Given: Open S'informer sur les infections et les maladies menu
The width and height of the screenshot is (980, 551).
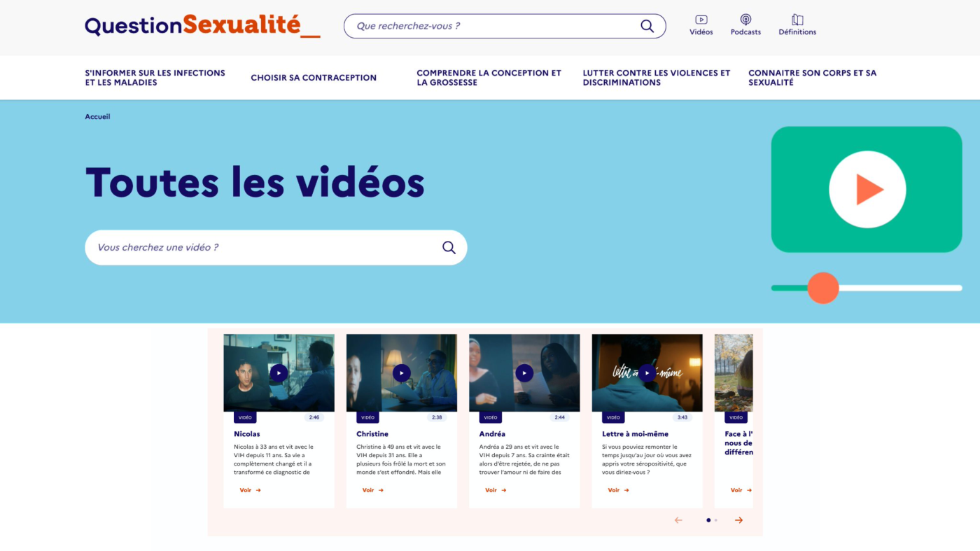Looking at the screenshot, I should point(155,78).
